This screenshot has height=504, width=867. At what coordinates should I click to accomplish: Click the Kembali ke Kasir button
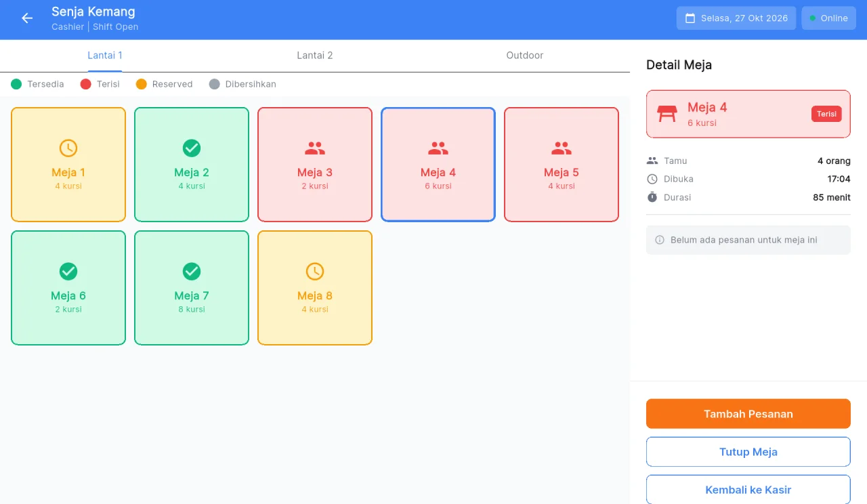pyautogui.click(x=748, y=489)
